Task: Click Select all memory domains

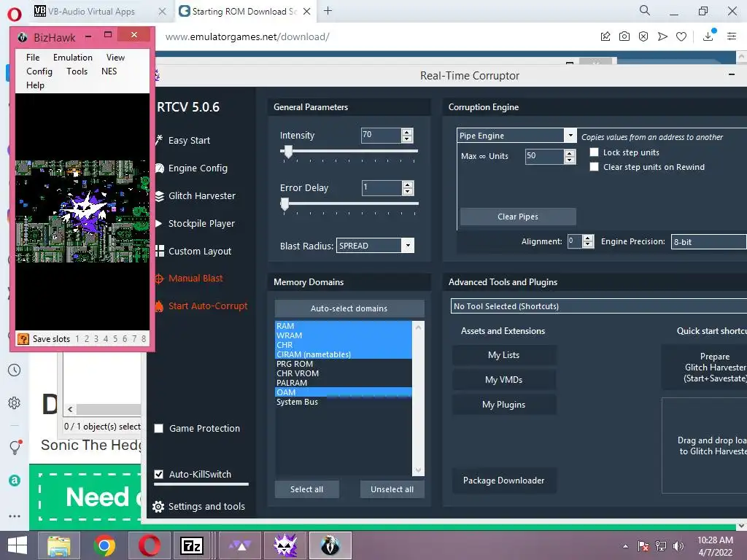Action: pos(307,489)
